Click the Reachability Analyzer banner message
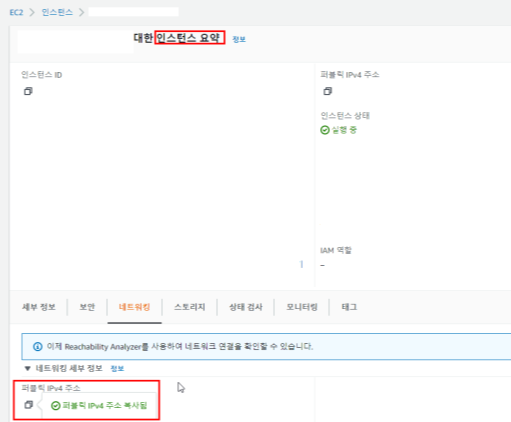This screenshot has width=511, height=422. 180,347
